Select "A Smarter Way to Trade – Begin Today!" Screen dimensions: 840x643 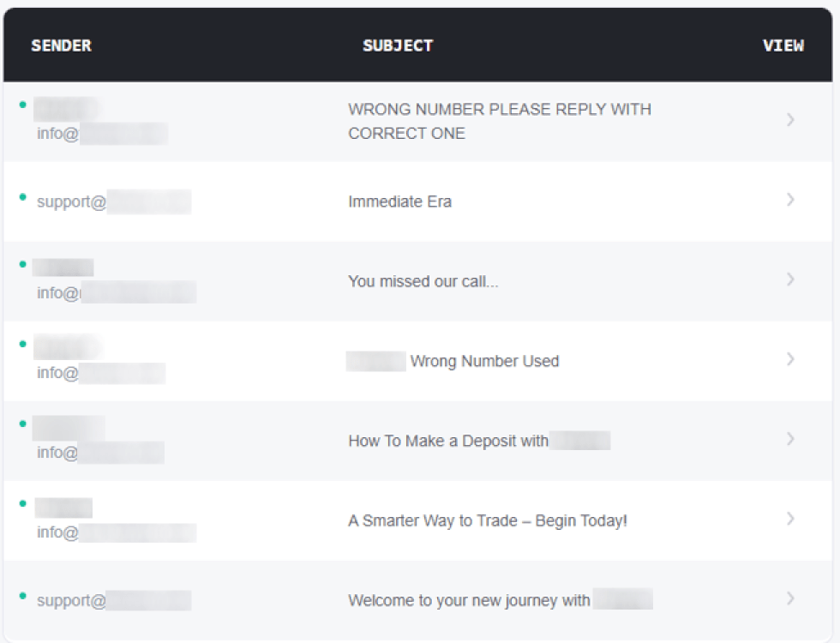pyautogui.click(x=487, y=520)
